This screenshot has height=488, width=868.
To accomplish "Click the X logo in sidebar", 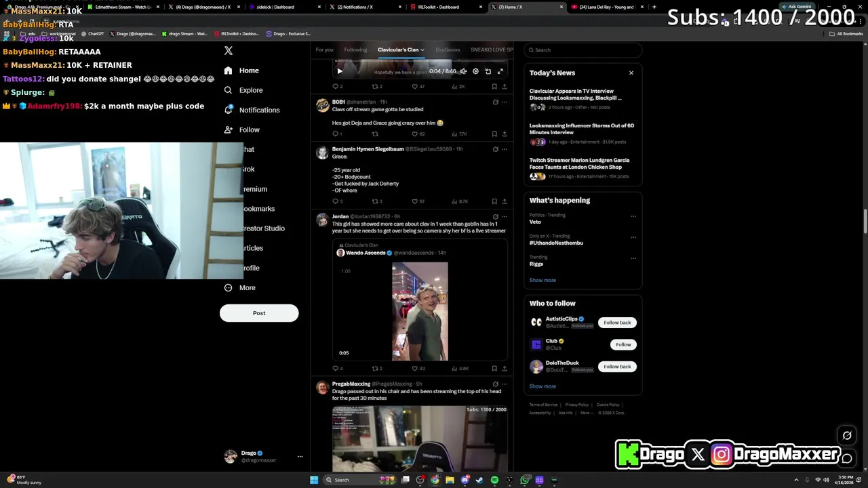I will 229,51.
